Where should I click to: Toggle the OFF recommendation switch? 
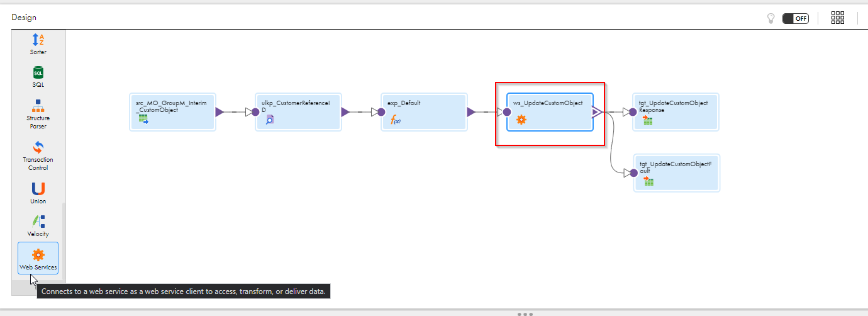[x=796, y=18]
